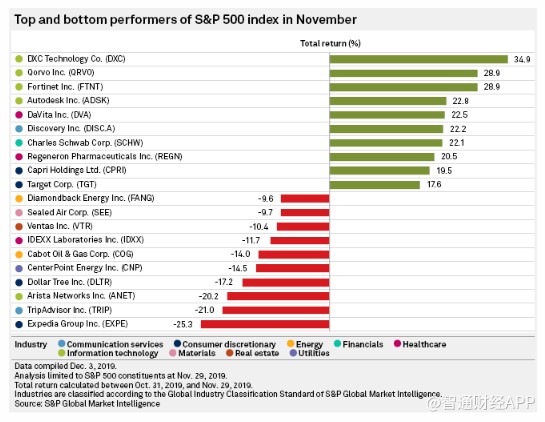Click the Consumer discretionary legend dot
The height and width of the screenshot is (422, 545).
pyautogui.click(x=177, y=343)
